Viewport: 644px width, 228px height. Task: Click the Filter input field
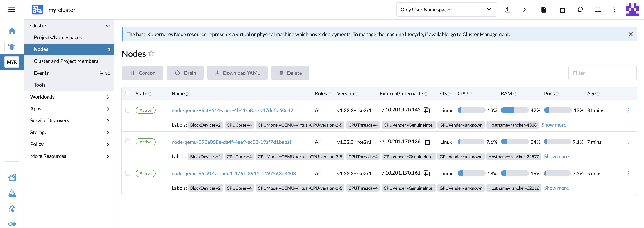coord(602,73)
